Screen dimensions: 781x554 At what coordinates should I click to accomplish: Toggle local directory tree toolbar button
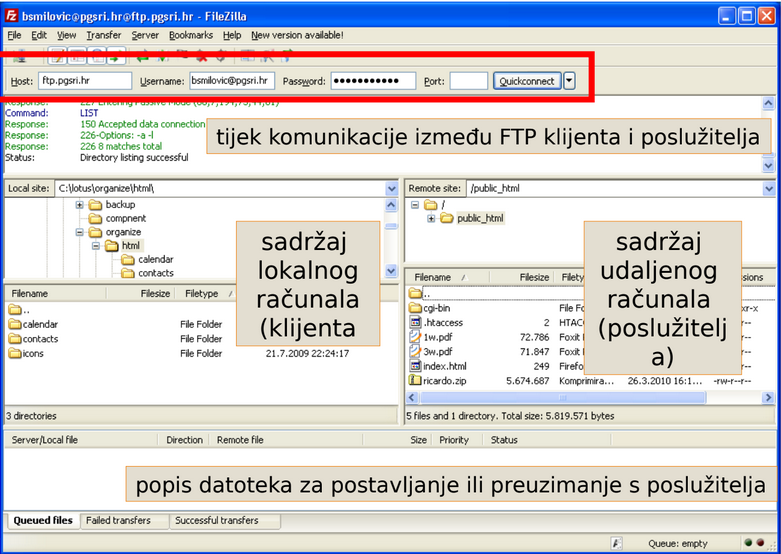[x=77, y=57]
